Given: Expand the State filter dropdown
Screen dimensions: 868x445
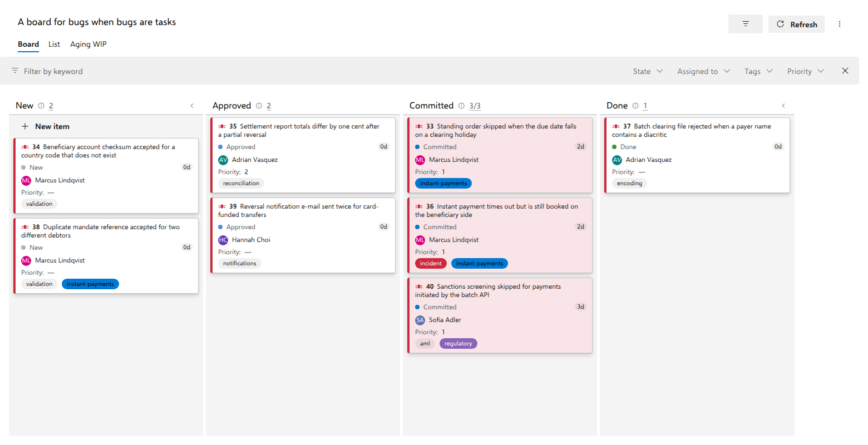Looking at the screenshot, I should tap(648, 71).
